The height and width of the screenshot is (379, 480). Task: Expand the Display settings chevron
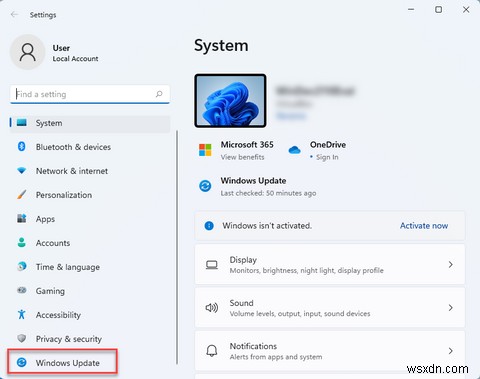click(x=450, y=265)
